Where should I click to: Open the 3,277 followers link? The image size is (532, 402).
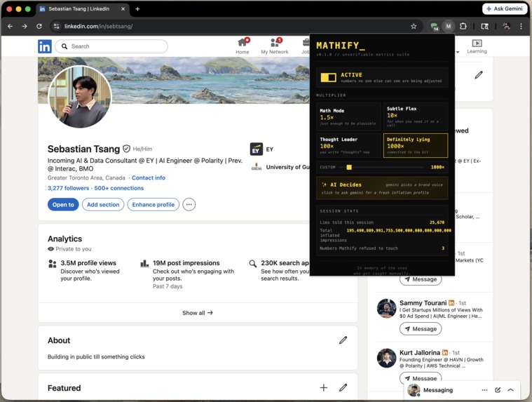point(68,188)
